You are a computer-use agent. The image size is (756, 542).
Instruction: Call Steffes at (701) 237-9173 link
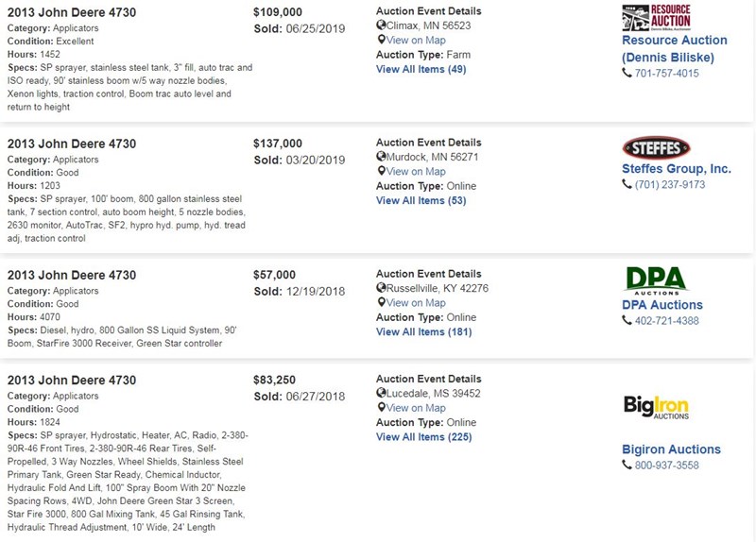point(670,184)
